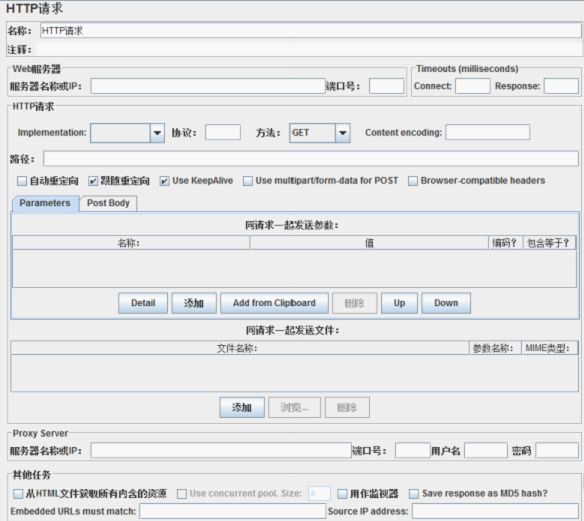Click the 编码? column header

[x=505, y=243]
